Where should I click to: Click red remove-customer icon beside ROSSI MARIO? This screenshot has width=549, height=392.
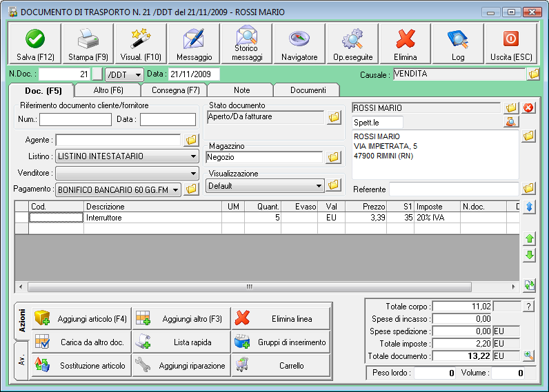click(529, 108)
